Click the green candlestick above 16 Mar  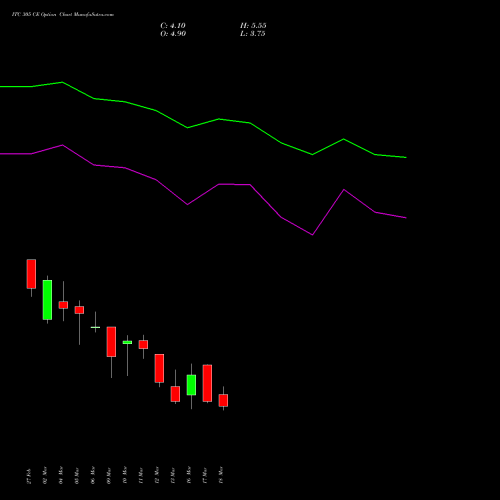(191, 385)
